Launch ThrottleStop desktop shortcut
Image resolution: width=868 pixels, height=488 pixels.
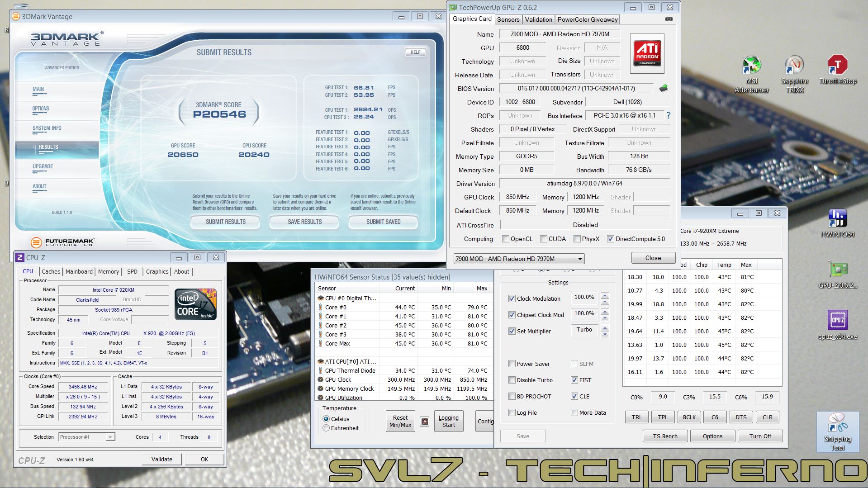click(x=838, y=70)
